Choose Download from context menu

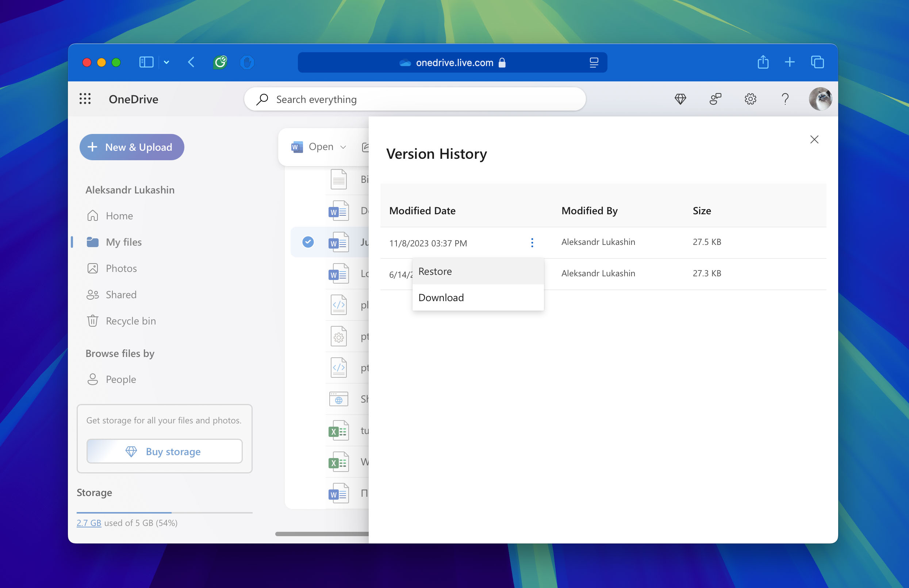(441, 297)
